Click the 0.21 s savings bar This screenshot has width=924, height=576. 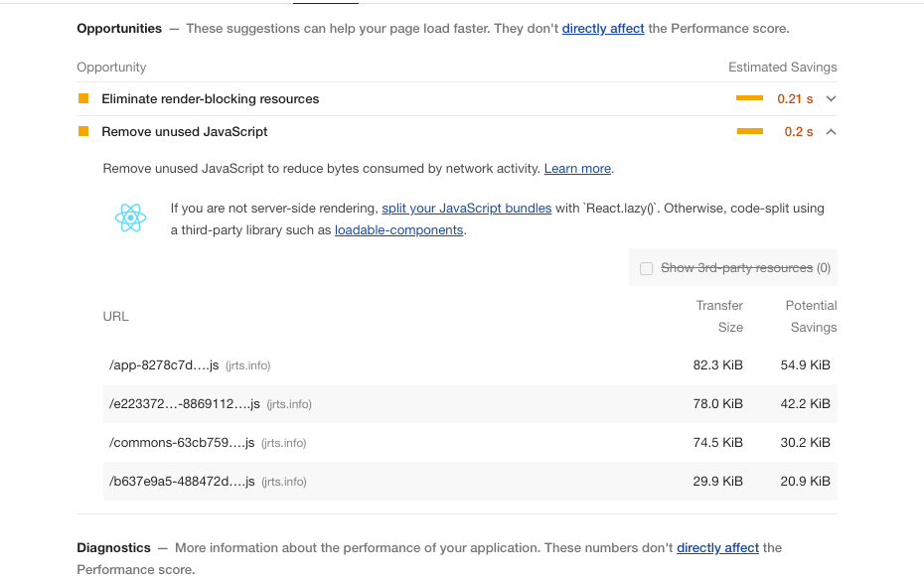coord(749,99)
